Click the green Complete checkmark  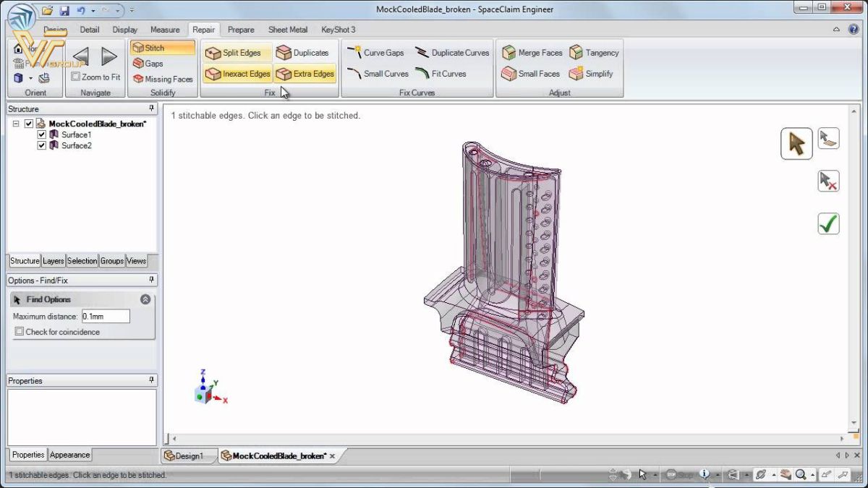point(829,223)
